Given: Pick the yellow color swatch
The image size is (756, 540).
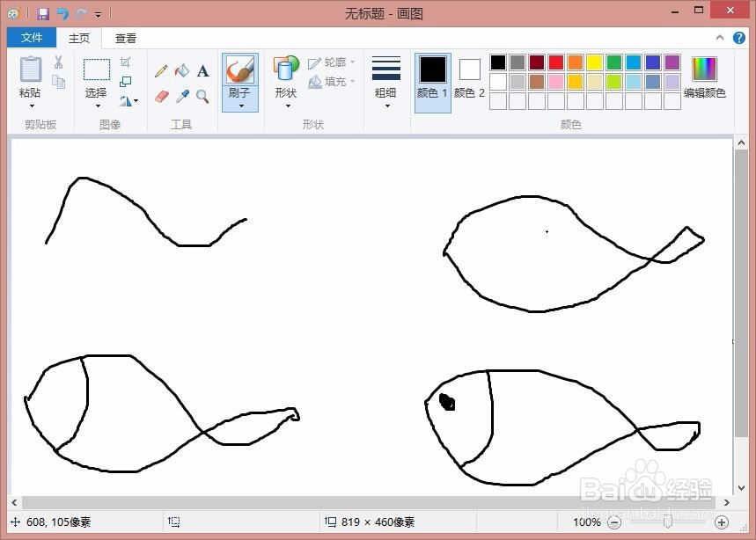Looking at the screenshot, I should (594, 62).
